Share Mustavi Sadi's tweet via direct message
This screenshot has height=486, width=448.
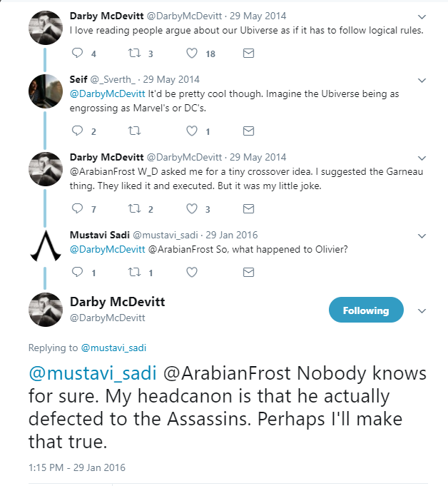tap(248, 272)
